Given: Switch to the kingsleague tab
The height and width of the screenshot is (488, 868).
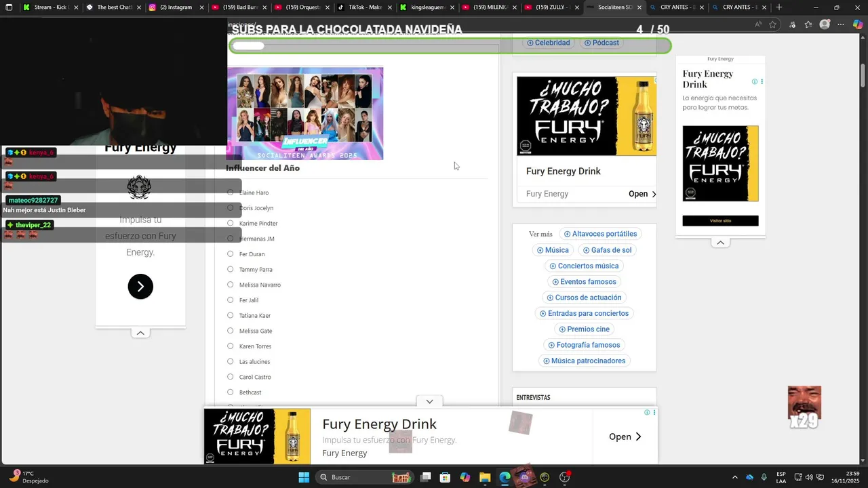Looking at the screenshot, I should (428, 7).
